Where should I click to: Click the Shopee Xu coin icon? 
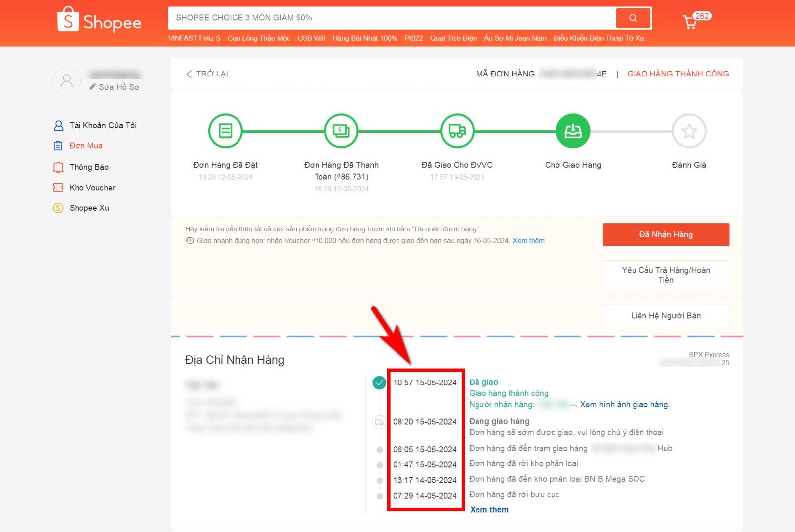pyautogui.click(x=57, y=208)
